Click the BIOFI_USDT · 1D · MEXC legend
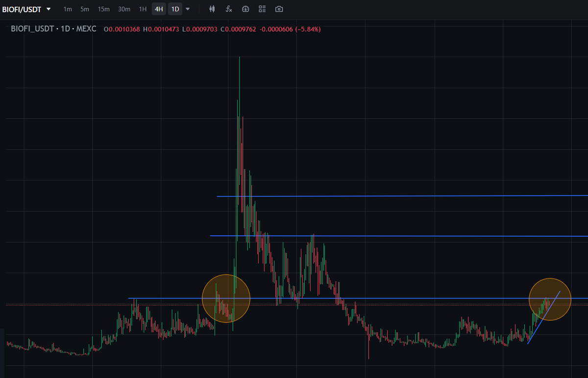Viewport: 588px width, 378px height. (x=54, y=29)
